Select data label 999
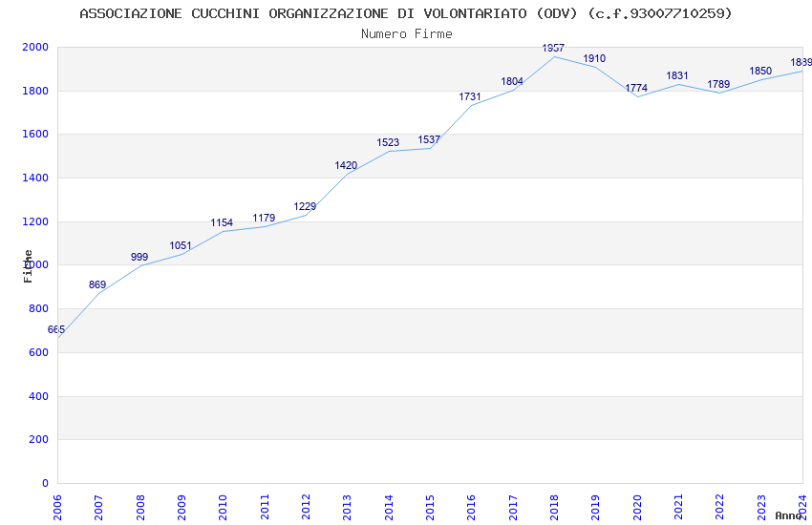The image size is (812, 525). tap(139, 257)
